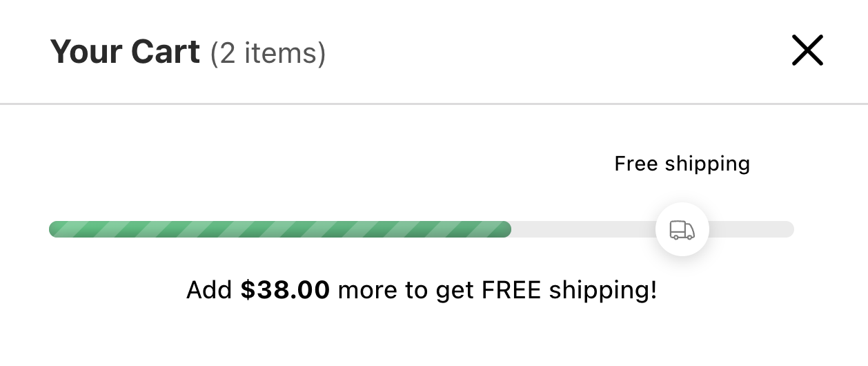
Task: Close the cart drawer with the X
Action: [807, 51]
